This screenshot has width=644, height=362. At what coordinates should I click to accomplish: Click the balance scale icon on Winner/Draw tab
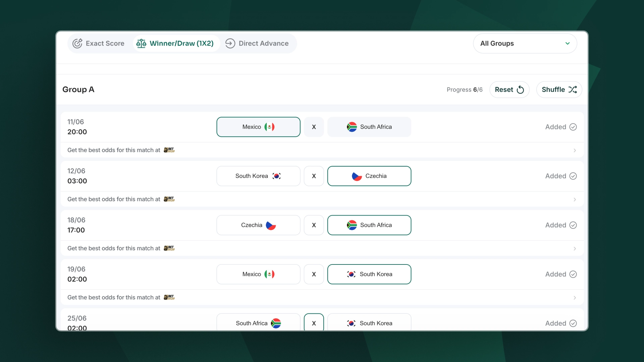pyautogui.click(x=141, y=43)
